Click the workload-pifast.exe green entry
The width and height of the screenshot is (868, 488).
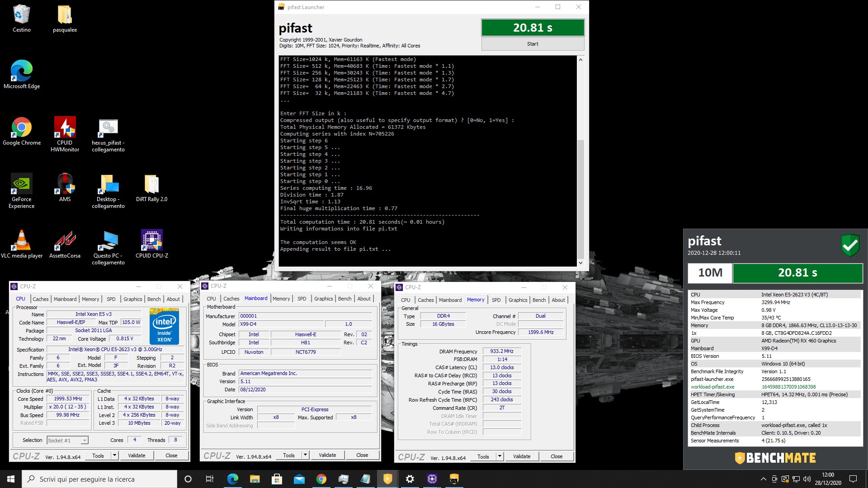point(712,387)
